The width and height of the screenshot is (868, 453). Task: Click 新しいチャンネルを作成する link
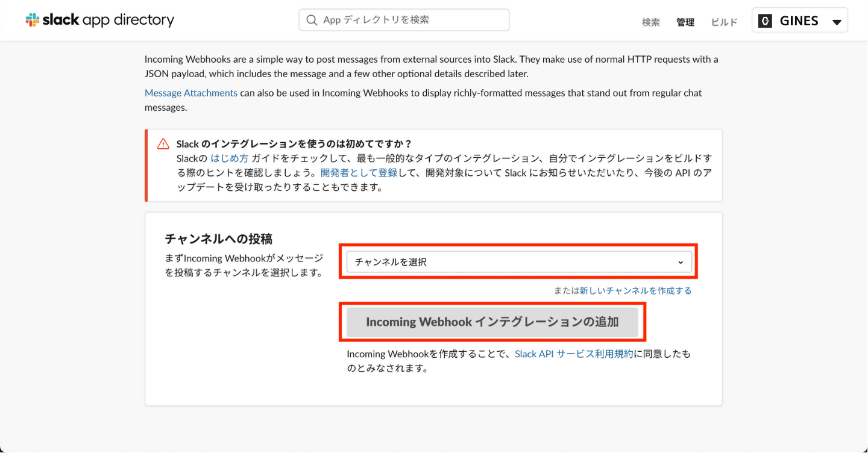point(635,290)
